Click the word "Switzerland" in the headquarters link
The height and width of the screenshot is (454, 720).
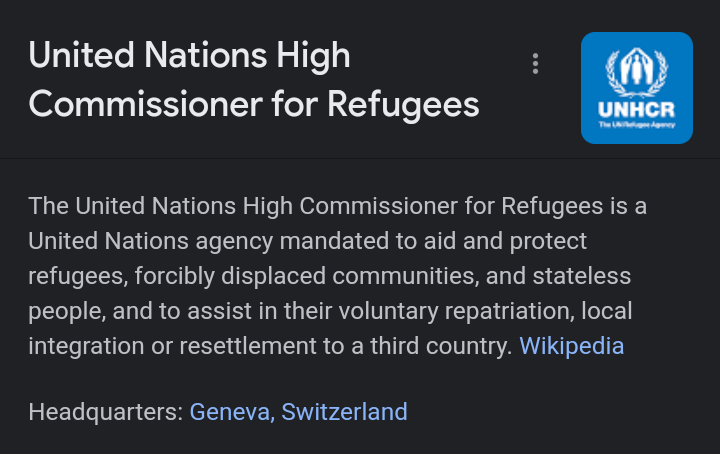click(344, 411)
